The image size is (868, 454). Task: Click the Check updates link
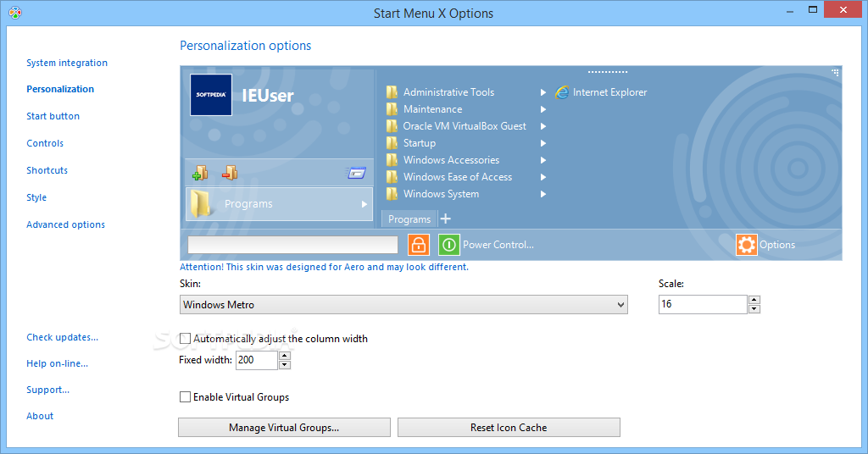[63, 337]
